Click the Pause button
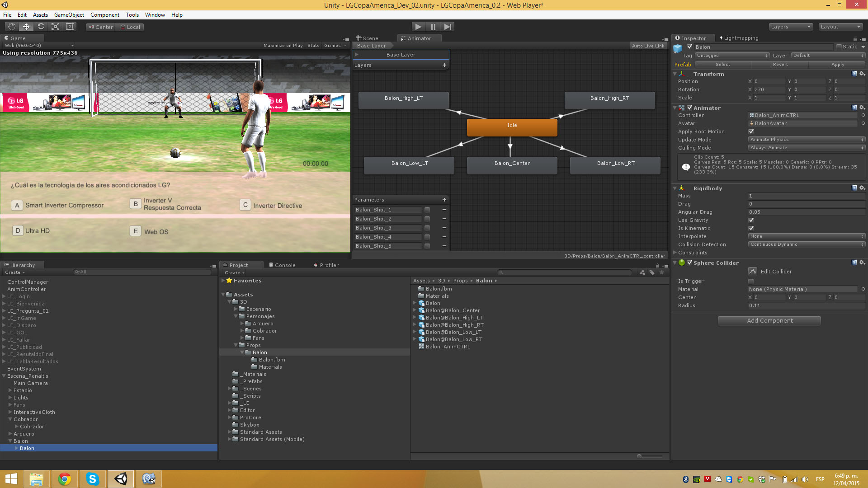868x488 pixels. 433,27
